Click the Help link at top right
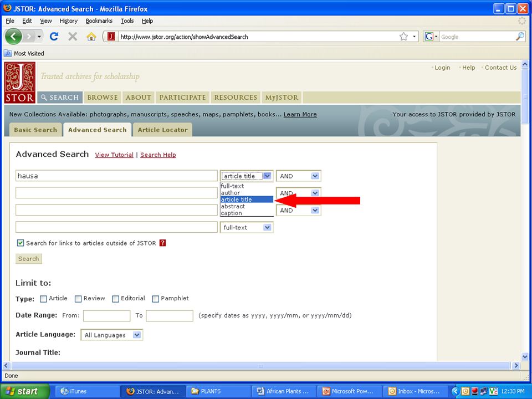This screenshot has height=399, width=532. click(x=469, y=68)
